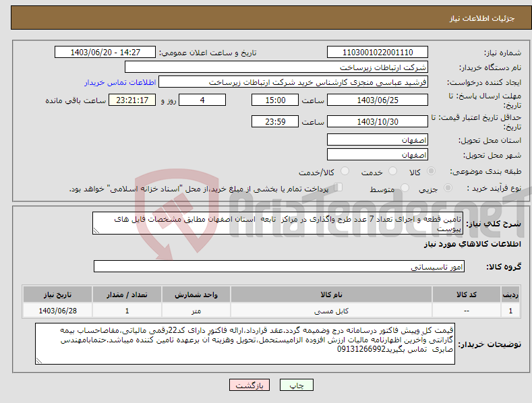532x403 pixels.
Task: Click the کد کالا column header
Action: pos(467,294)
